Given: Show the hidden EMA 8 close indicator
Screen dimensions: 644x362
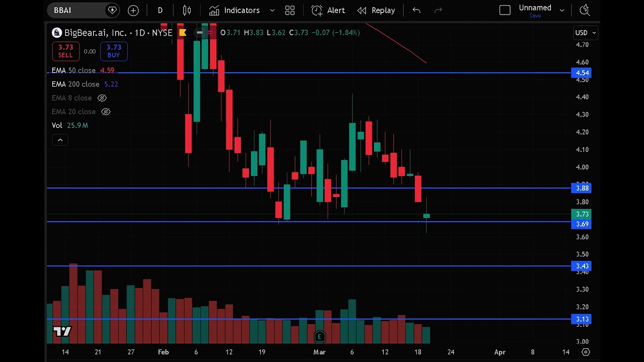Looking at the screenshot, I should (102, 98).
